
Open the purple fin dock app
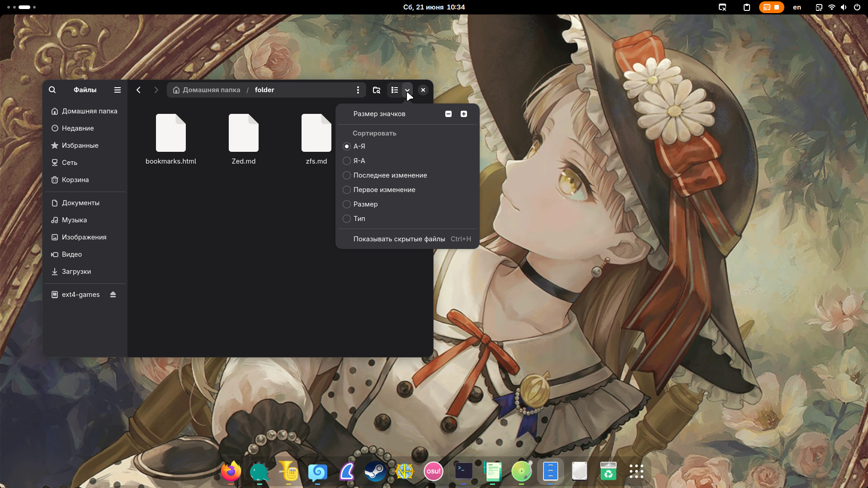tap(347, 471)
